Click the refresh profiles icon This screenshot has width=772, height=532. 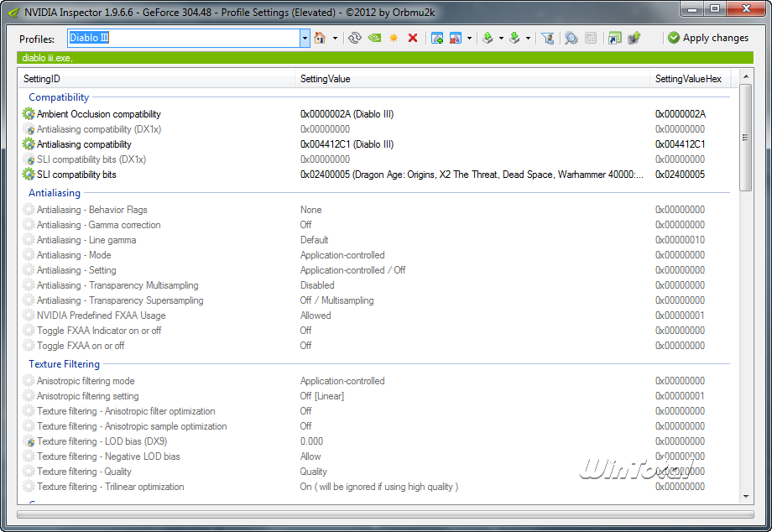[354, 38]
